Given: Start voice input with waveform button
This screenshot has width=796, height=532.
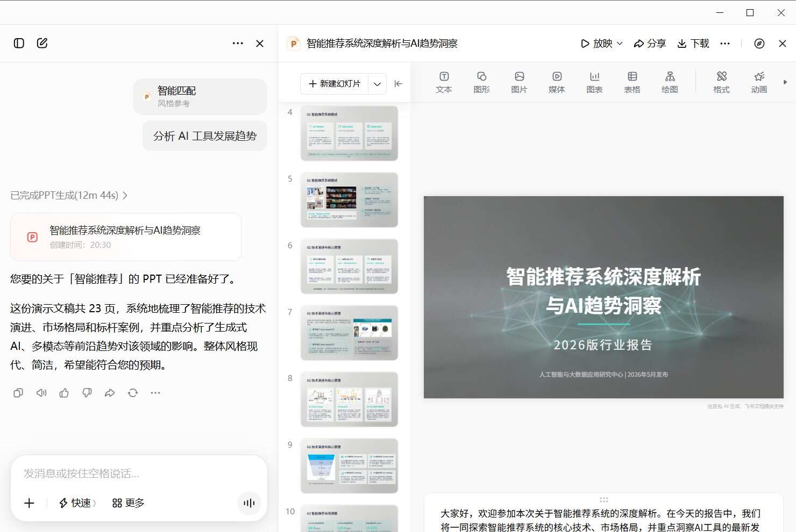Looking at the screenshot, I should click(249, 503).
